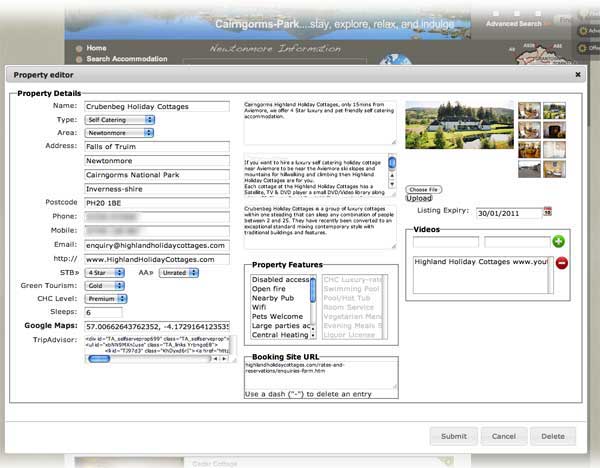This screenshot has height=468, width=600.
Task: Select Disabled access in features list
Action: [x=280, y=280]
